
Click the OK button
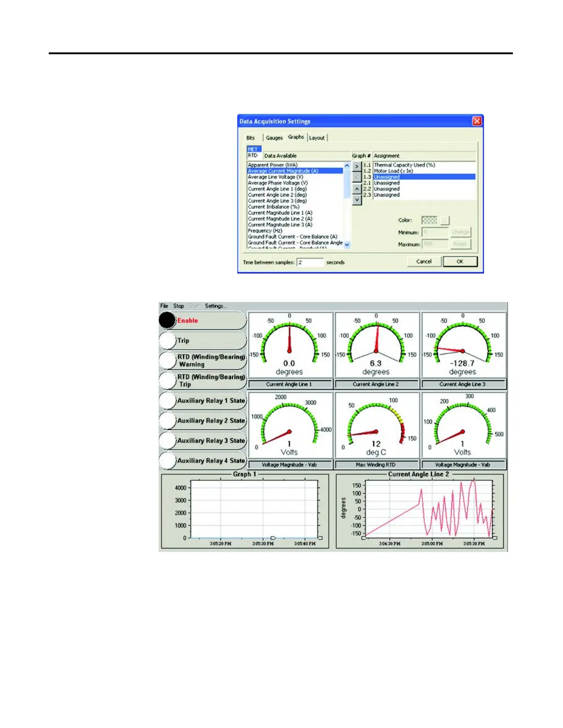pos(460,262)
